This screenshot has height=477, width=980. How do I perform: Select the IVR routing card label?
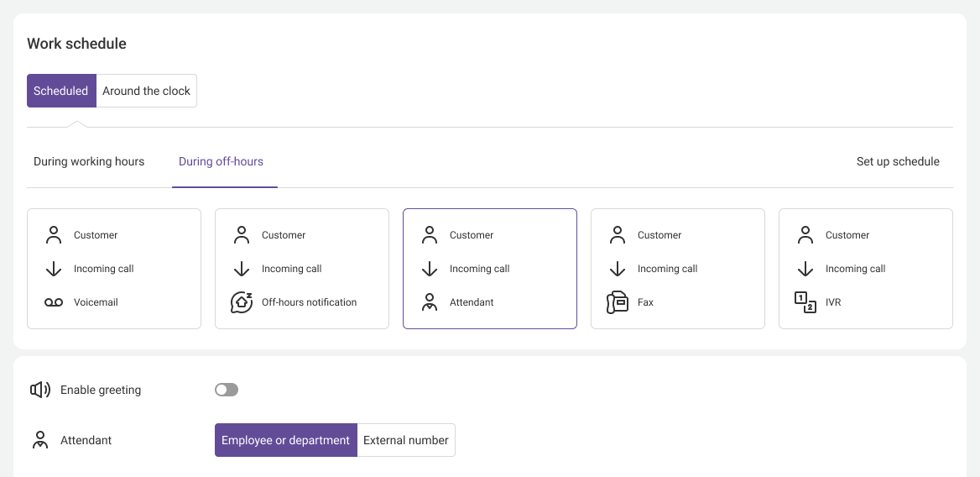833,302
